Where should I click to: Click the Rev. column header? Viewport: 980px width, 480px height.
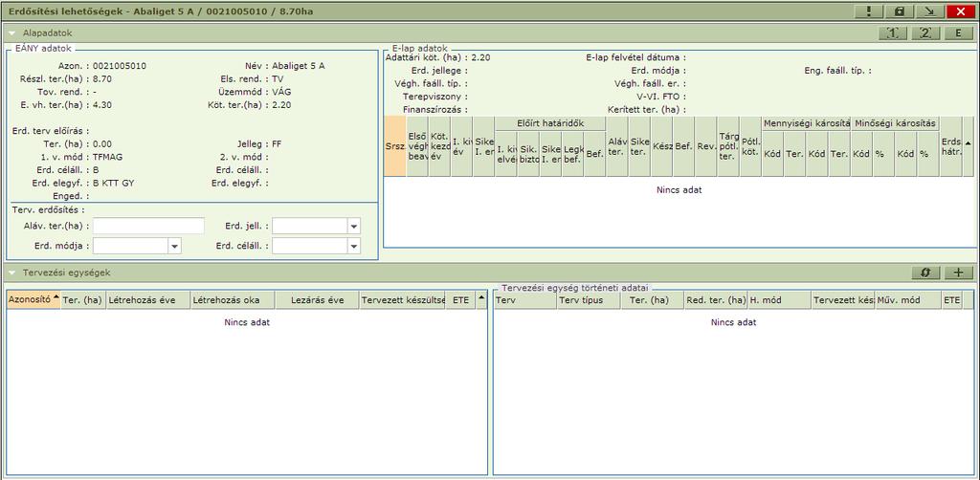[705, 146]
